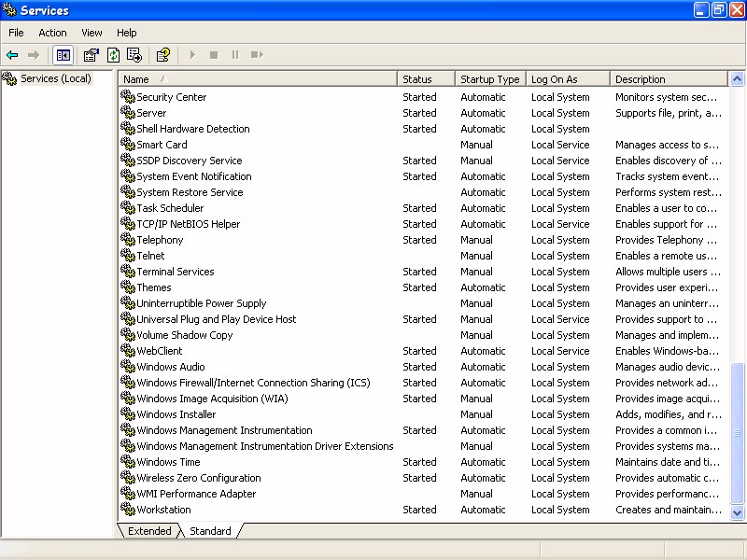Select the Services (Local) tree node
This screenshot has height=560, width=747.
[x=56, y=78]
